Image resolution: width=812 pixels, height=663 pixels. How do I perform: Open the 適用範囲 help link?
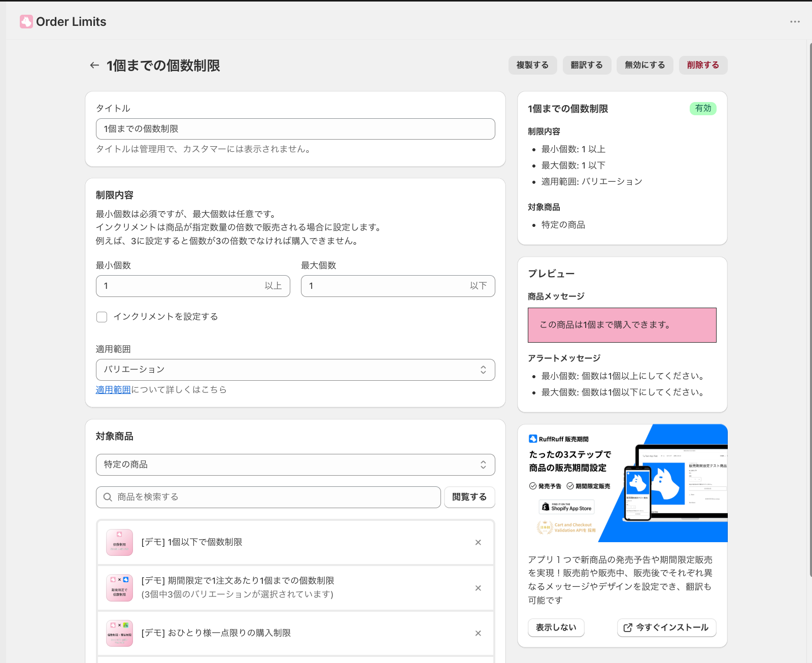113,389
